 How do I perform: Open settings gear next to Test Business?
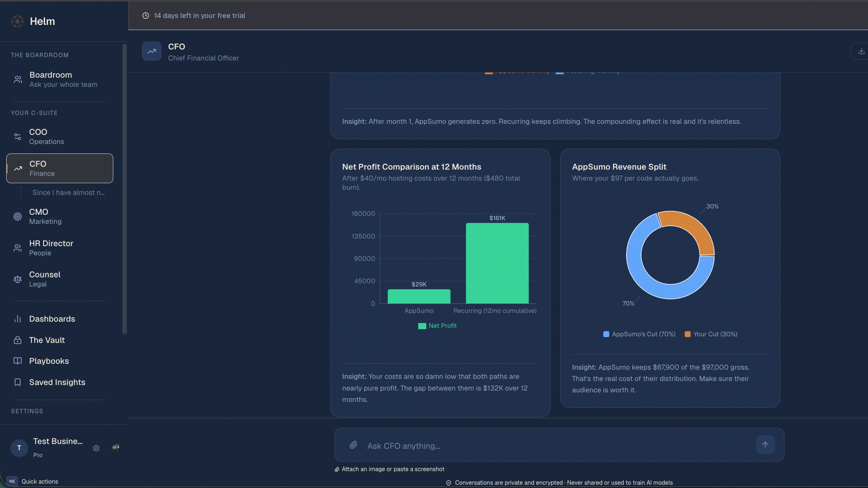click(96, 448)
